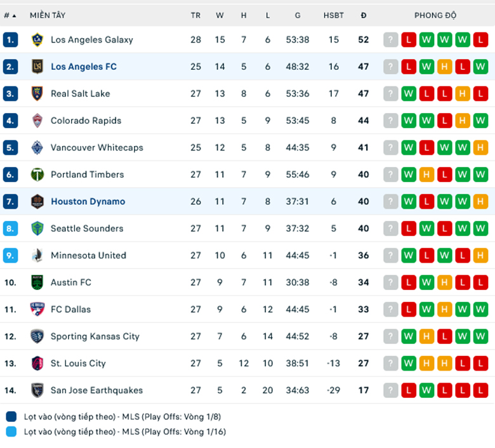Click the orange H form badge for Los Angeles FC
This screenshot has height=448, width=495.
[x=444, y=67]
